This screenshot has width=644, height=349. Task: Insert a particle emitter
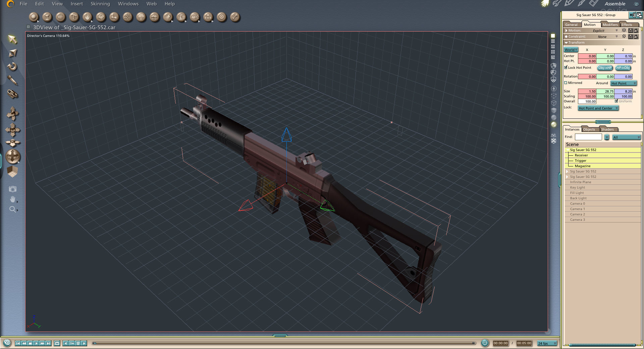tap(127, 17)
